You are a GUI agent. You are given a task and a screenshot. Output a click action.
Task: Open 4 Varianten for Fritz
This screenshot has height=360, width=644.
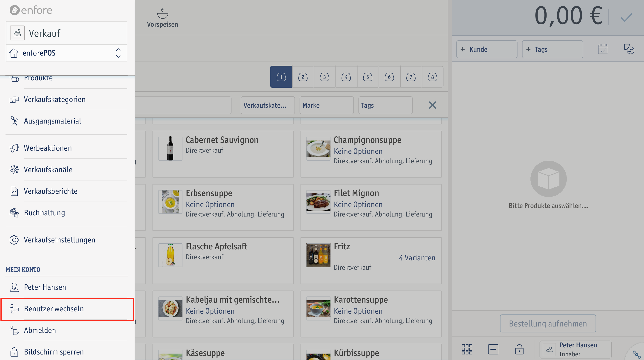(417, 258)
